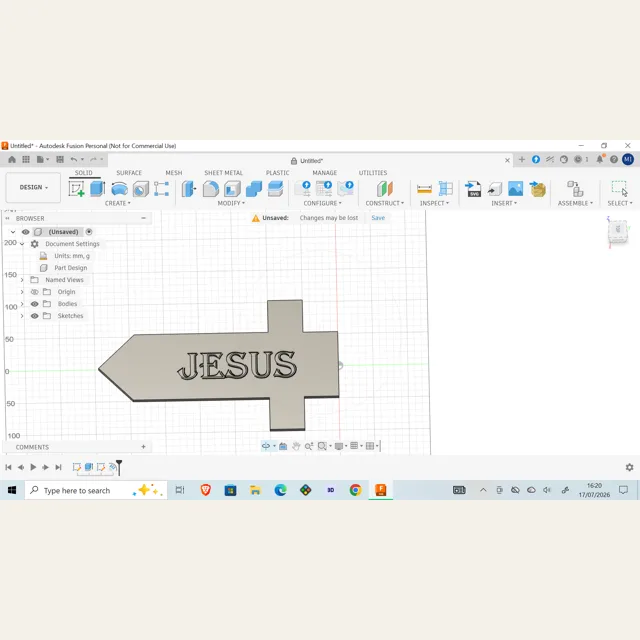
Task: Open Chrome from the taskbar
Action: tap(356, 490)
